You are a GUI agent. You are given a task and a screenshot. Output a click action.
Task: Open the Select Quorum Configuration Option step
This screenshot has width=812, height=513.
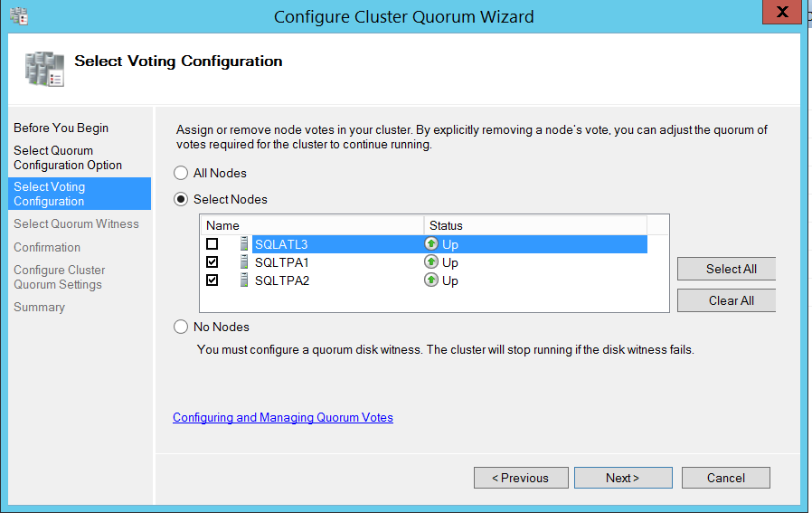click(x=68, y=157)
